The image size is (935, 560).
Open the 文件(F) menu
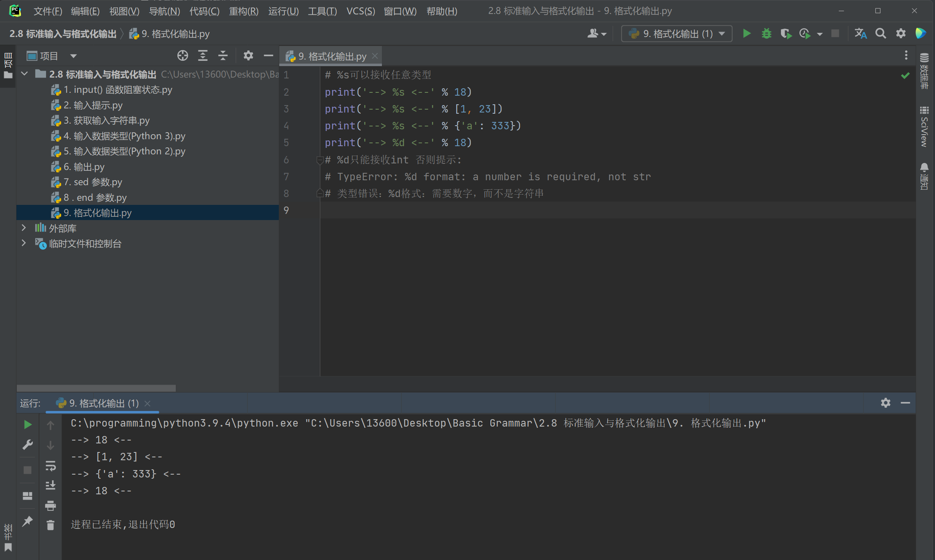click(x=48, y=11)
